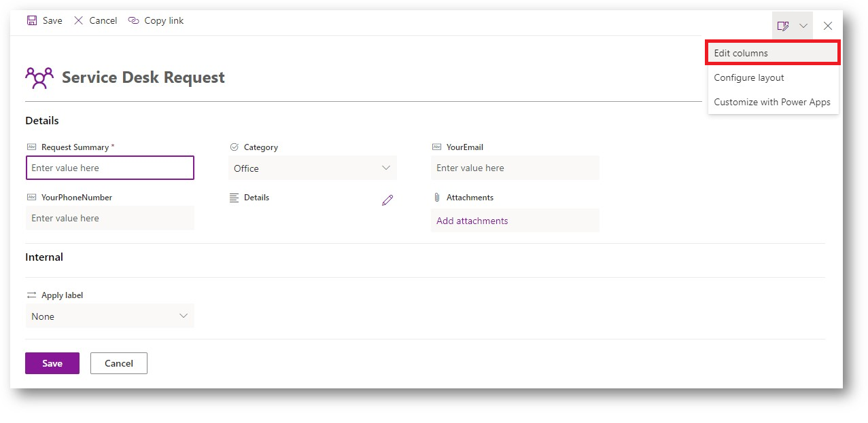The image size is (868, 423).
Task: Click the edit form icon at top right
Action: pos(783,26)
